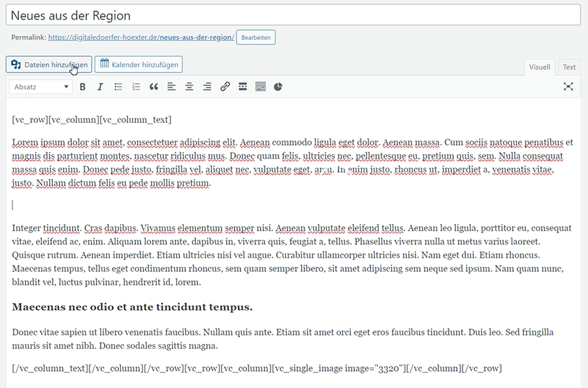Screen dimensions: 588x388
Task: Toggle the extended toolbar row
Action: click(260, 87)
